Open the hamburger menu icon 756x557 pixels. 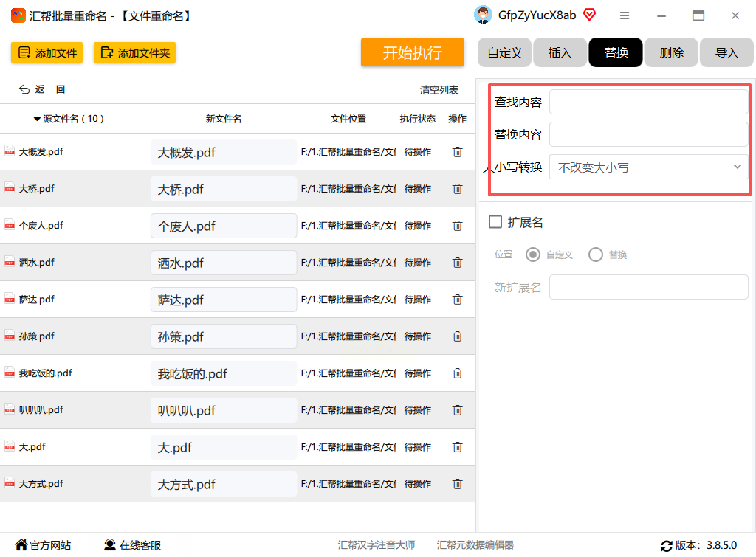625,16
